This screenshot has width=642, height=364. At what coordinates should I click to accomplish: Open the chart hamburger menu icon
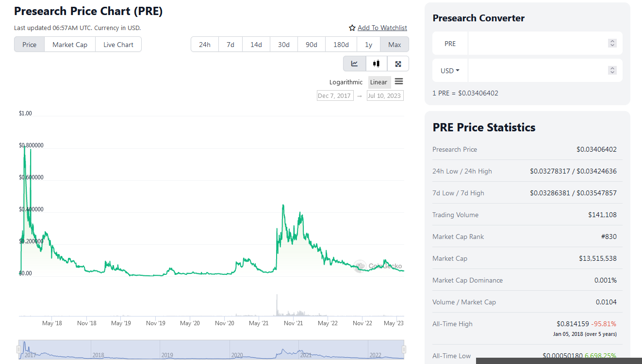tap(399, 81)
